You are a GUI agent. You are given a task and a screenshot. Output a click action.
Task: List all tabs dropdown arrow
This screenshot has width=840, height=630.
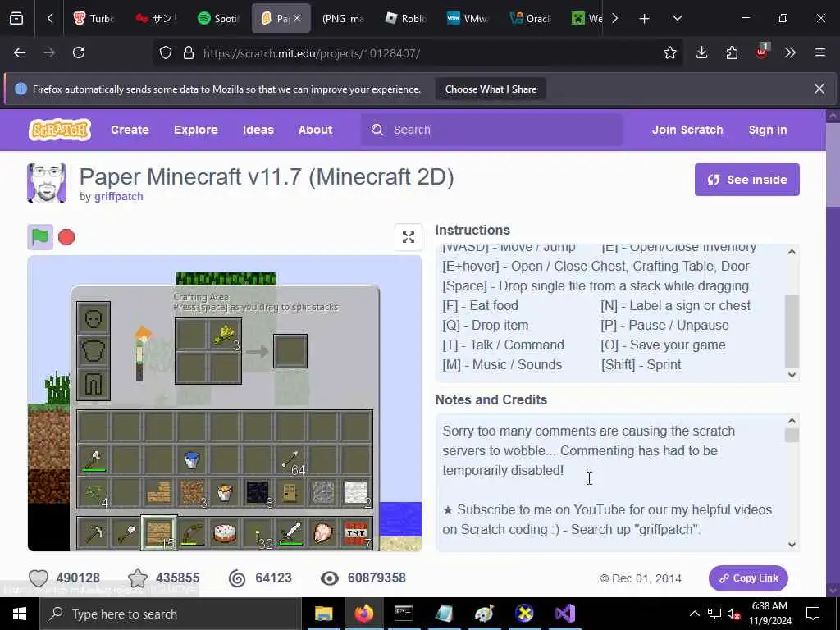(x=677, y=19)
